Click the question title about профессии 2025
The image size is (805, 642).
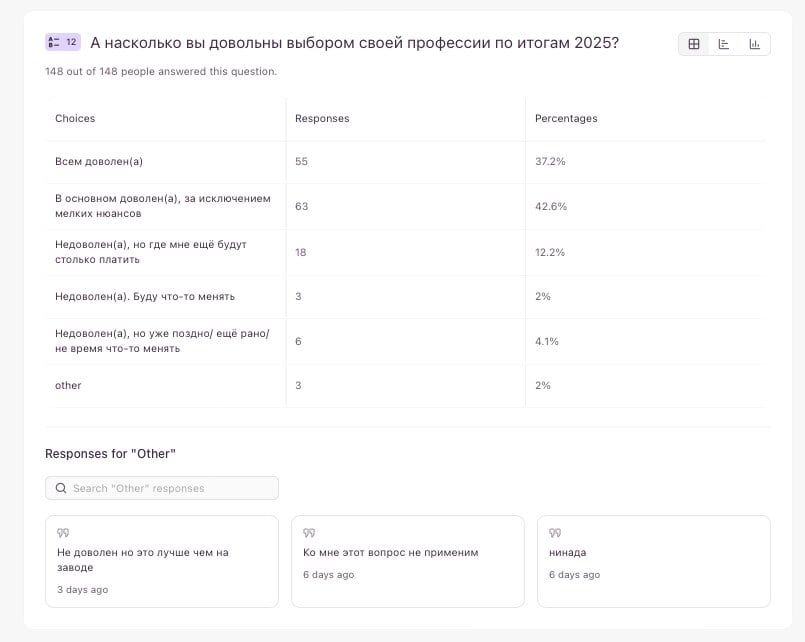pos(354,43)
